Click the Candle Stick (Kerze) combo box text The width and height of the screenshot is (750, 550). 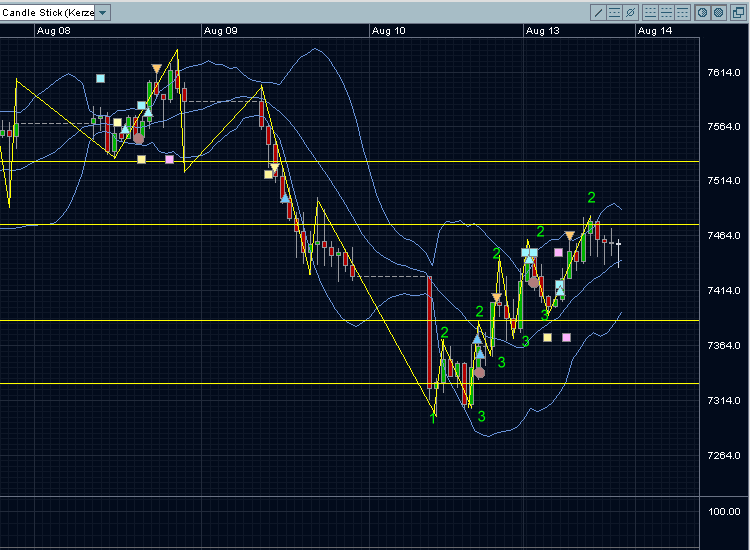click(48, 13)
